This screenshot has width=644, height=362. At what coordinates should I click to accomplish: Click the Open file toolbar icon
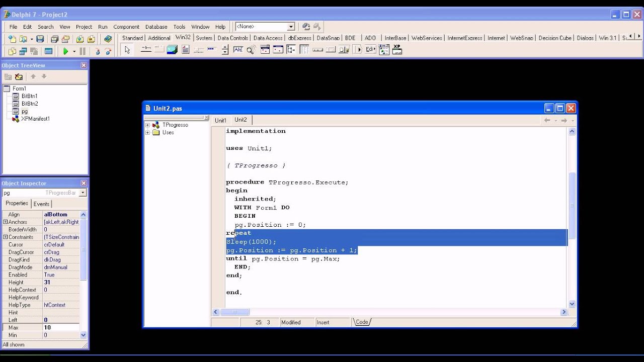23,39
